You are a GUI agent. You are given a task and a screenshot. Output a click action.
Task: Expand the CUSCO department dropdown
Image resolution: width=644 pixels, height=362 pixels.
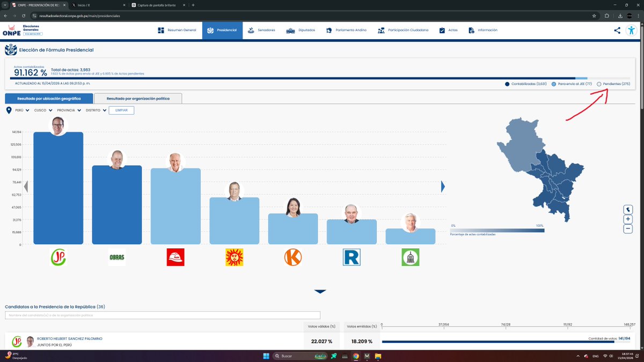(x=43, y=110)
